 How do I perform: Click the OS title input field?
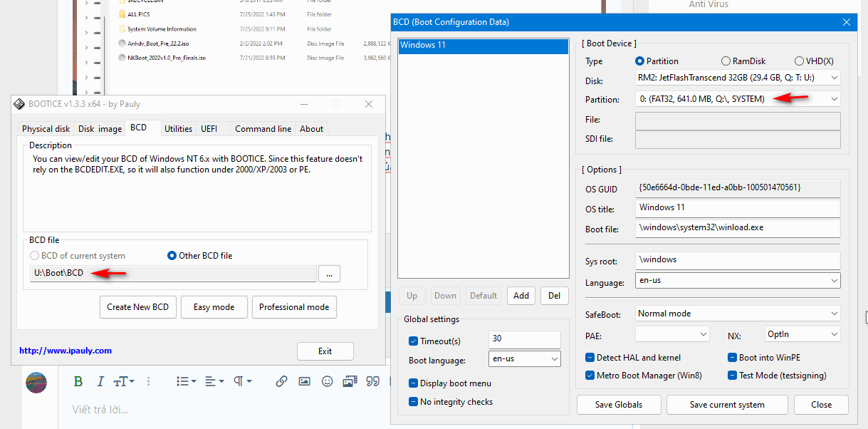click(738, 208)
